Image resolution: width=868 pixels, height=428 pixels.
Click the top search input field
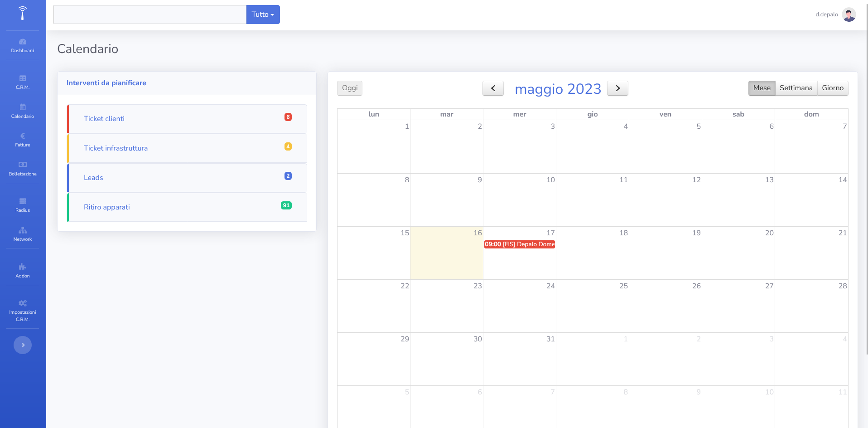[x=150, y=15]
